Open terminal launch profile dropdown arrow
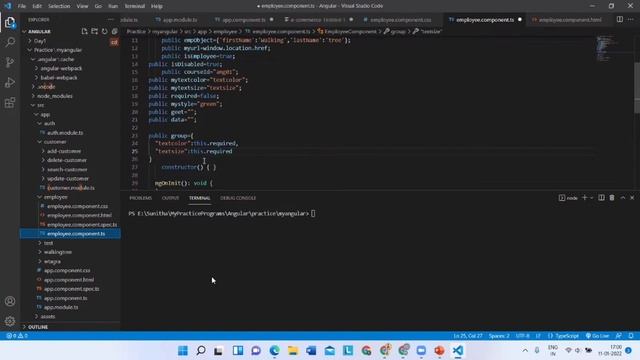 click(x=591, y=198)
